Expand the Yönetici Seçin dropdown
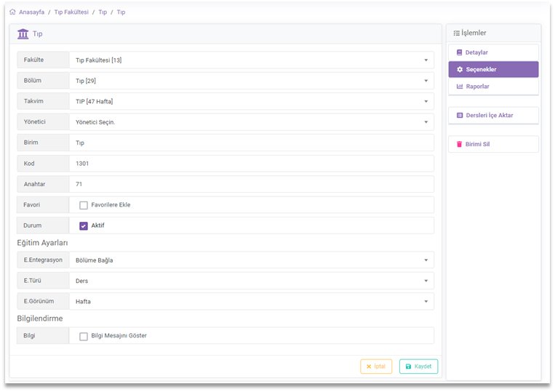Screen dimensions: 555x392 click(x=251, y=122)
